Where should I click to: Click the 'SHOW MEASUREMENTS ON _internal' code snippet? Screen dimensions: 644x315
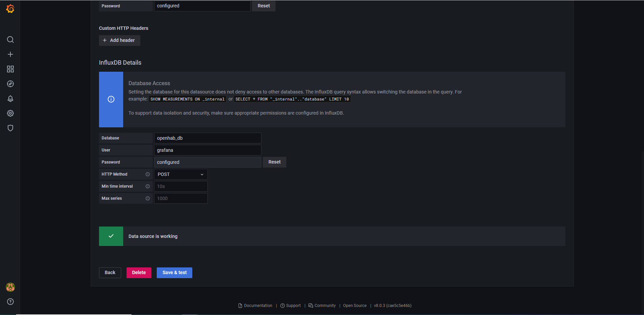coord(188,99)
